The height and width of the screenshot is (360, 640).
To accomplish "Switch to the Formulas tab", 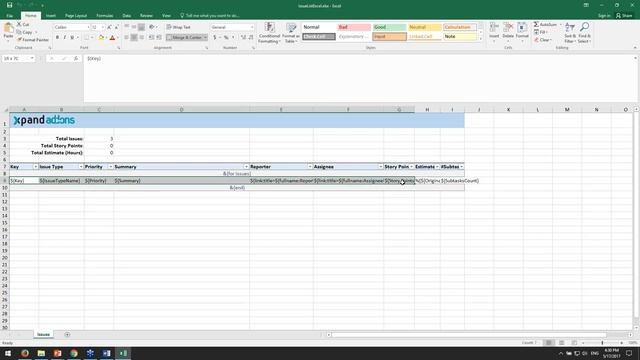I will click(x=104, y=16).
